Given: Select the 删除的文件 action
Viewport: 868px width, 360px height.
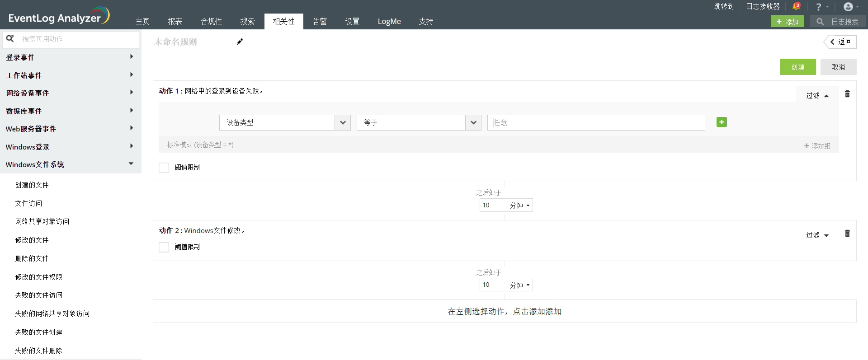Looking at the screenshot, I should [x=32, y=258].
